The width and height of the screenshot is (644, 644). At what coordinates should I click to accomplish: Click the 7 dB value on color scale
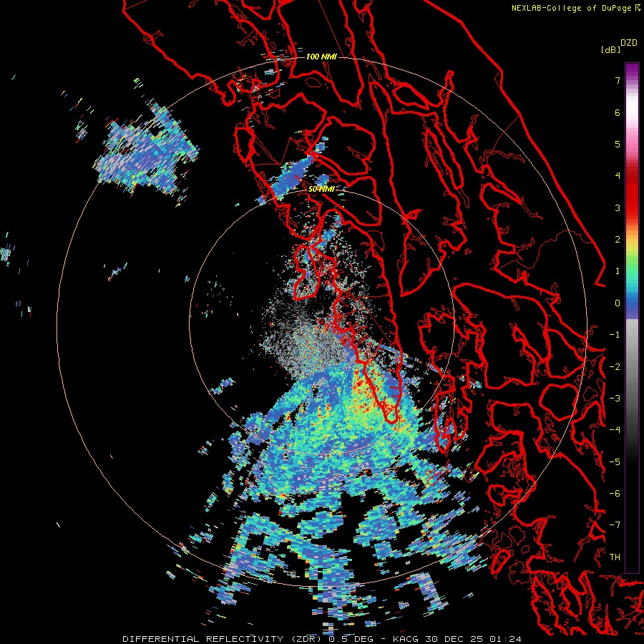click(x=618, y=80)
